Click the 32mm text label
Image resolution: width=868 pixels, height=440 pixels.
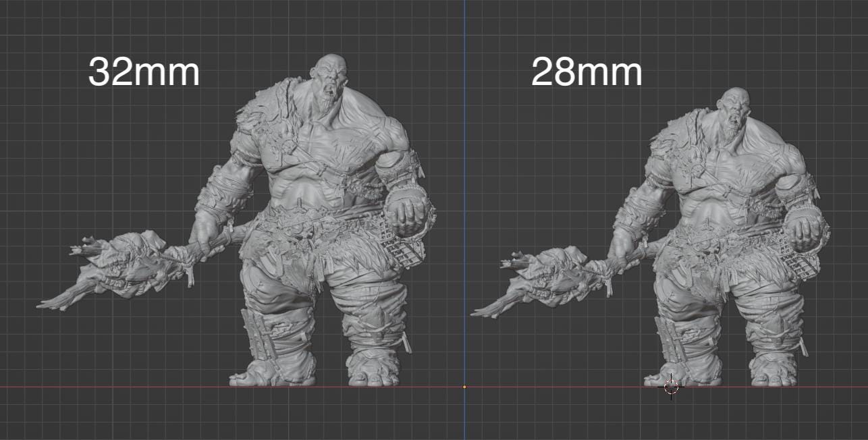pyautogui.click(x=142, y=70)
